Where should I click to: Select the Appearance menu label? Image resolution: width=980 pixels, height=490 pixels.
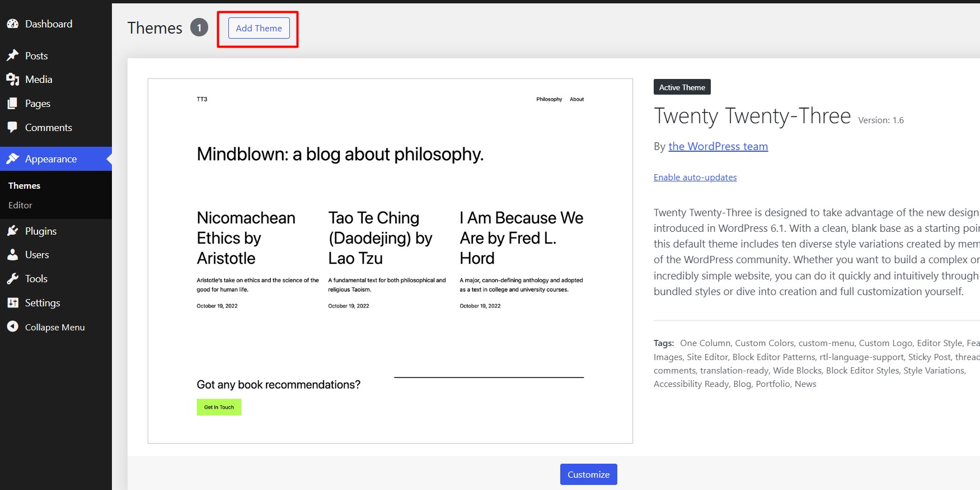click(51, 159)
